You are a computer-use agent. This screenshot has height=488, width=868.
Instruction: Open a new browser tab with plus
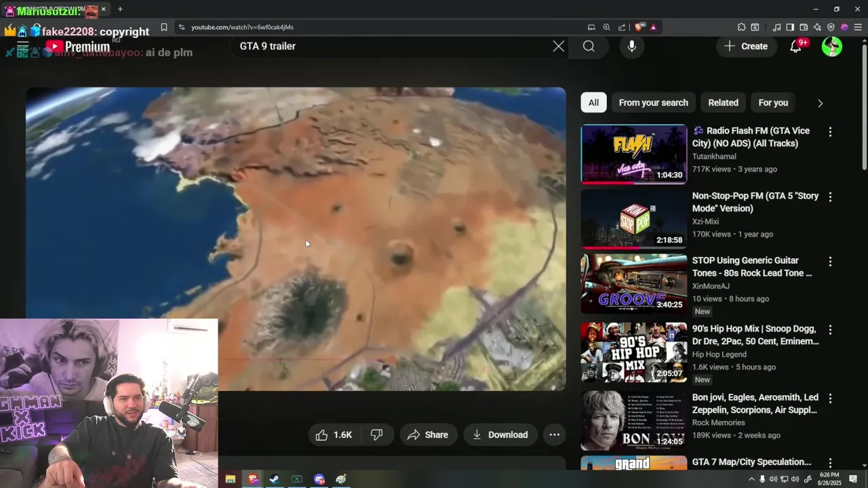point(120,9)
